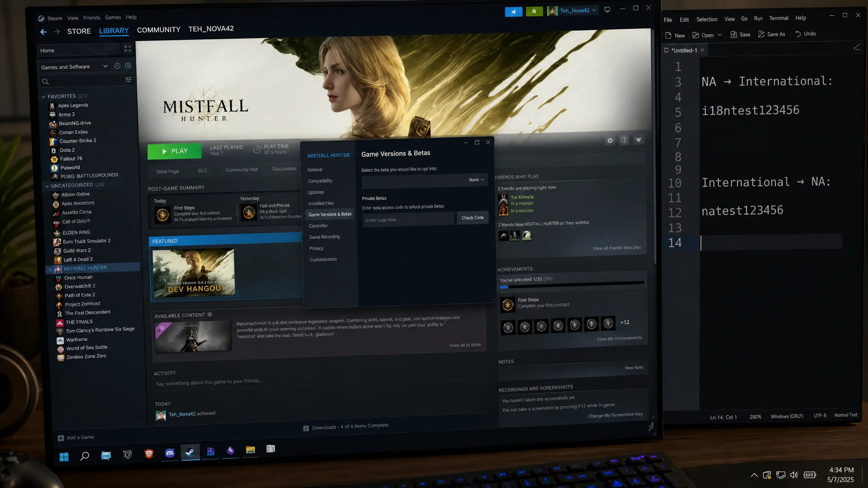
Task: Switch to Big Picture mode icon
Action: click(x=607, y=10)
